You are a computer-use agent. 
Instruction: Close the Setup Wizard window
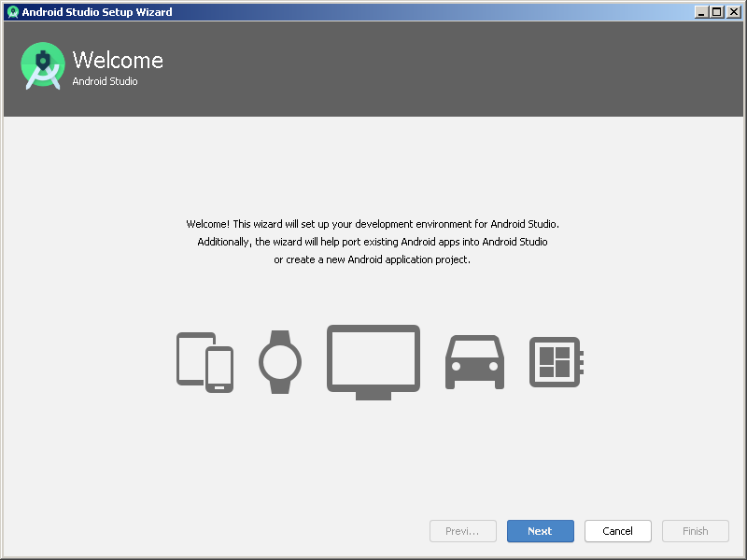734,12
